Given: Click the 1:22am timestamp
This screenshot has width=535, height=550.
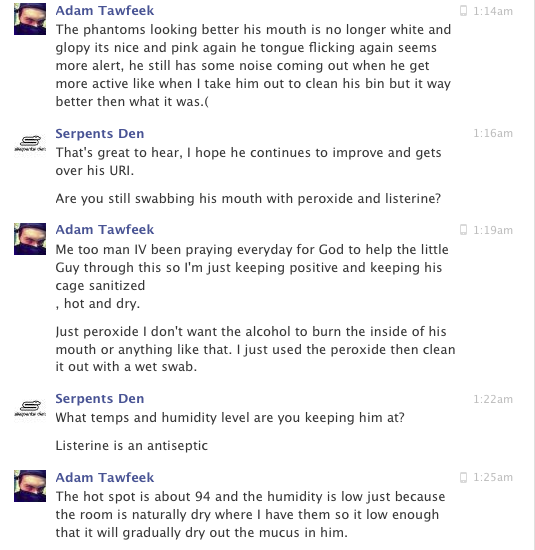Looking at the screenshot, I should [x=493, y=399].
